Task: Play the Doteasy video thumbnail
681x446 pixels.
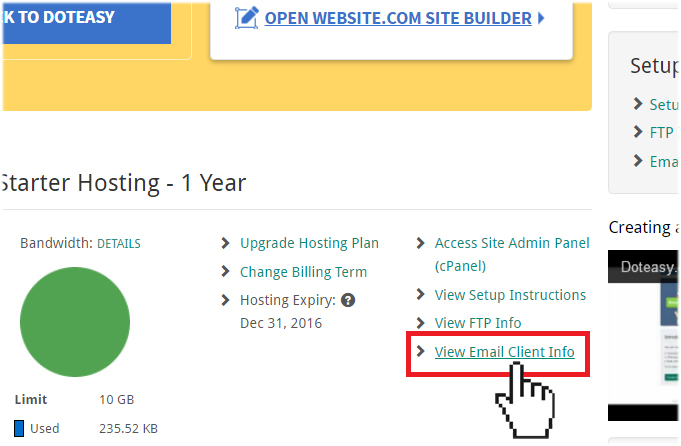Action: tap(643, 335)
